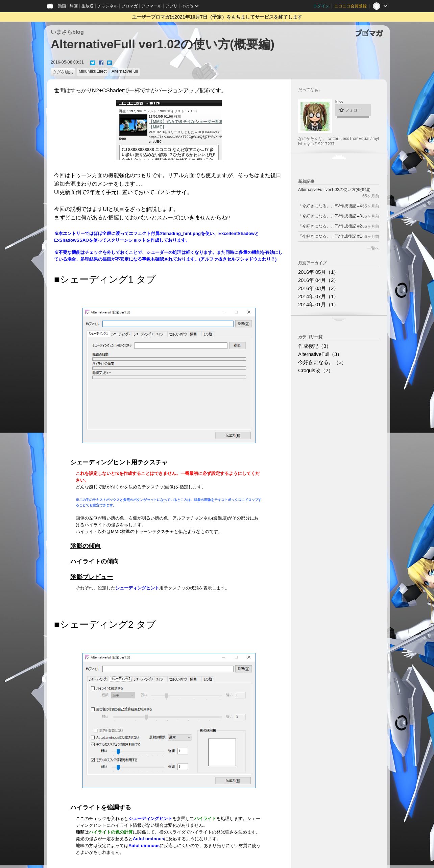Click the ログイン link
This screenshot has width=434, height=868.
(x=321, y=6)
